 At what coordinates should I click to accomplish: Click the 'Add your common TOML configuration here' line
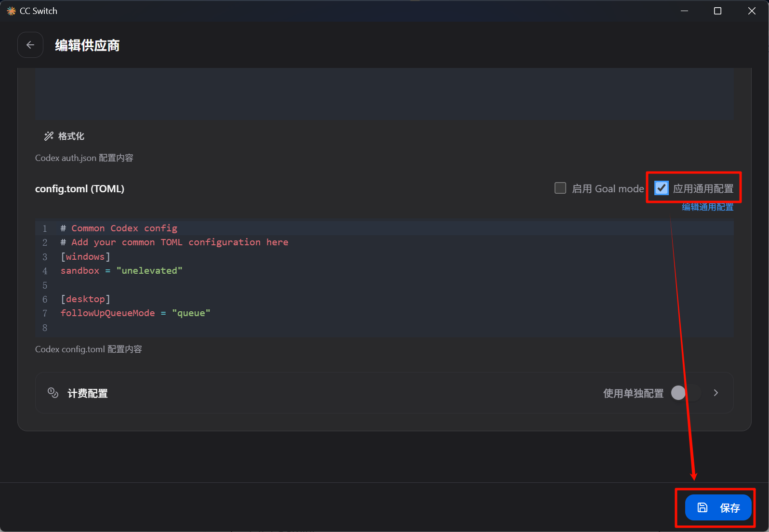pyautogui.click(x=174, y=242)
